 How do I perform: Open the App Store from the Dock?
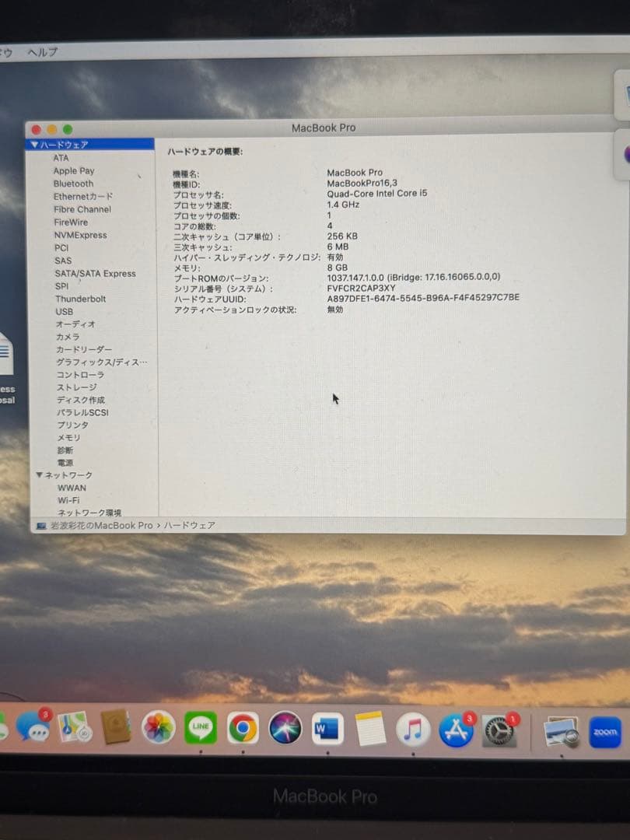tap(457, 731)
